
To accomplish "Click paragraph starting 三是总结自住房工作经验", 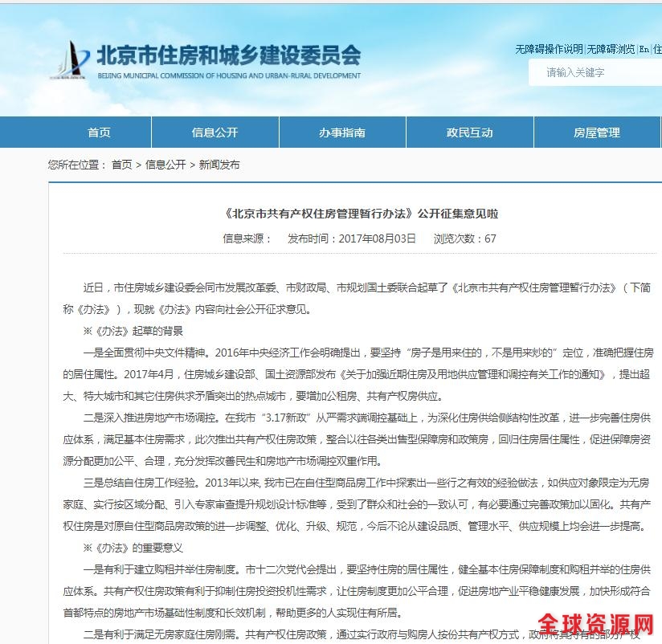I will click(357, 504).
